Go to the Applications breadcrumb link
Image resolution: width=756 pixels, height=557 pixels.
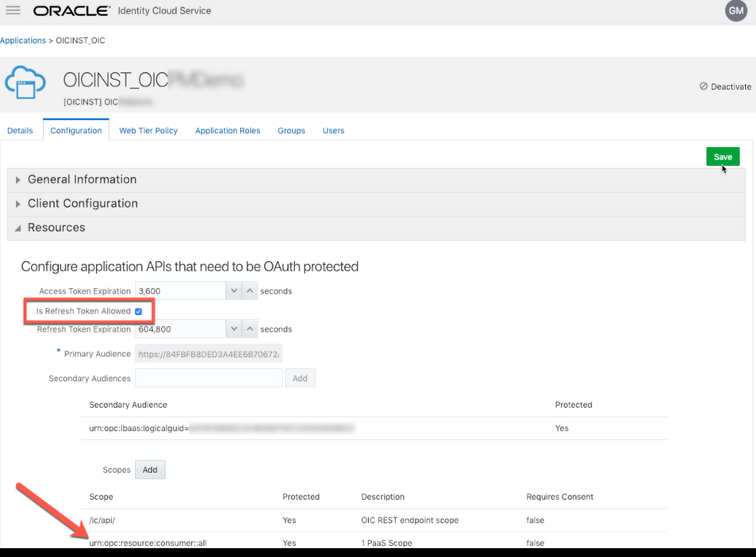[x=23, y=40]
